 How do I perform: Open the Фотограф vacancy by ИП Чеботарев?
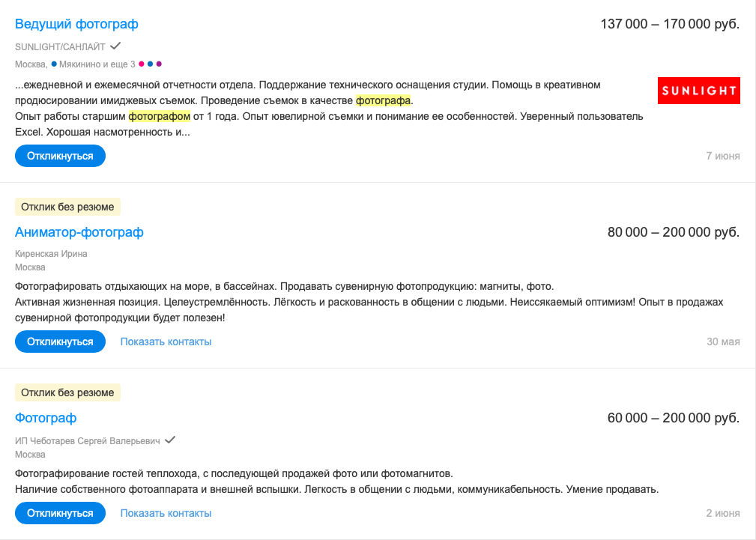(x=46, y=418)
